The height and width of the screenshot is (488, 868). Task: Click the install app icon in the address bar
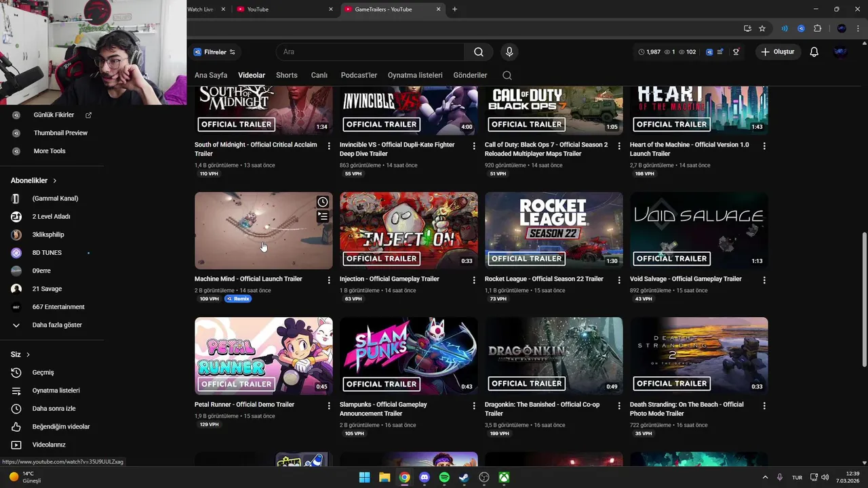(747, 28)
